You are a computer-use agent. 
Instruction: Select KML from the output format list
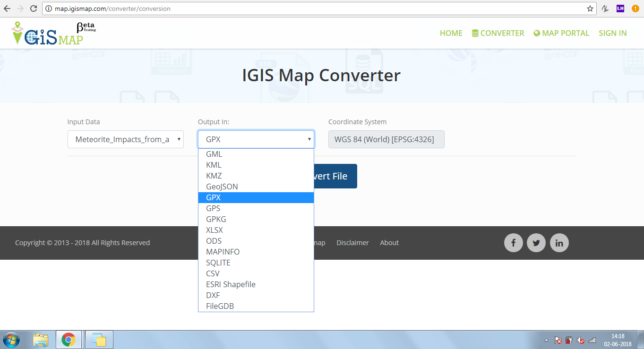coord(214,164)
